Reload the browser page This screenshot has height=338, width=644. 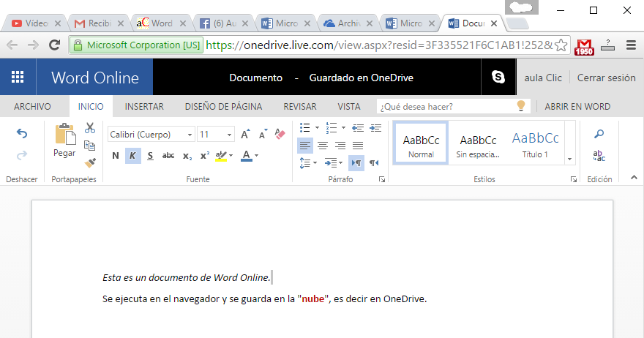(x=55, y=45)
